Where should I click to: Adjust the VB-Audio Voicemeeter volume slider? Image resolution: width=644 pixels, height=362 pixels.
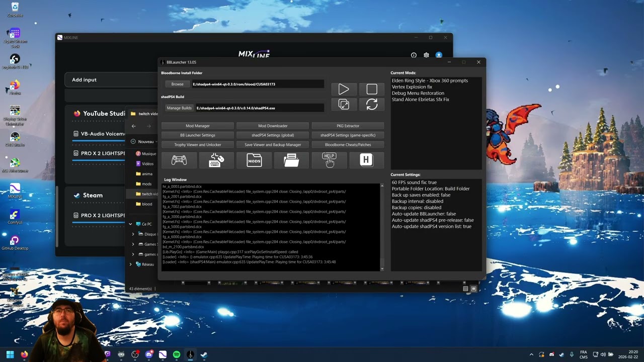click(x=99, y=142)
